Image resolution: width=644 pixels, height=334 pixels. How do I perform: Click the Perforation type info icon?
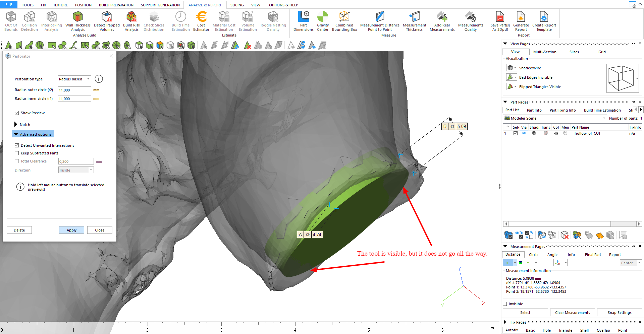pos(99,79)
